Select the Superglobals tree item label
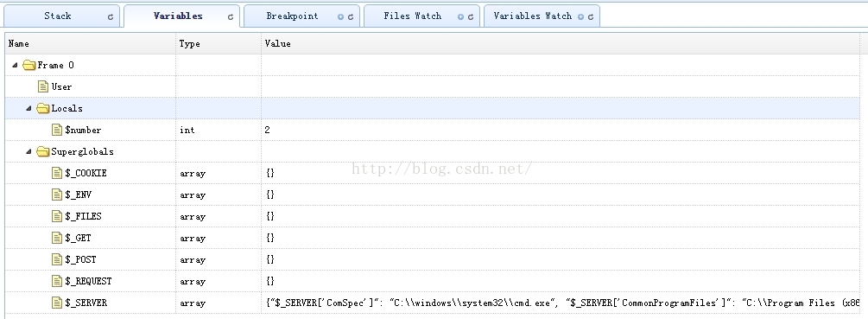868x319 pixels. (x=83, y=152)
